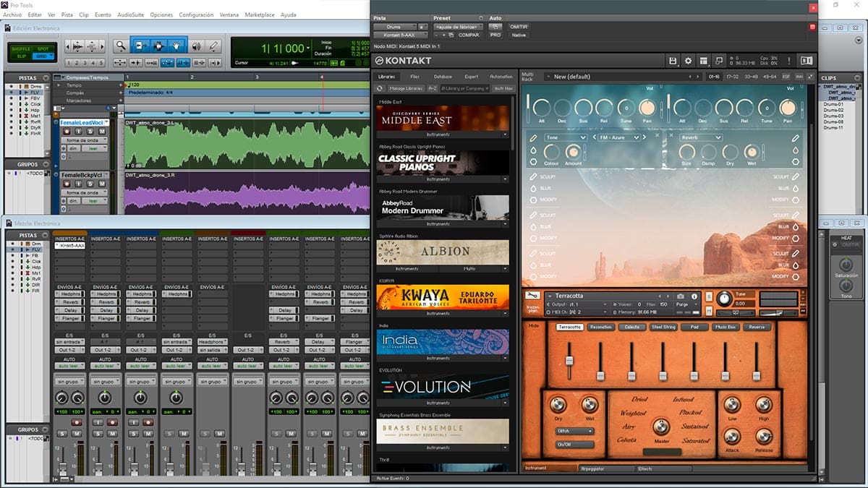Switch to the Kontakt Automation tab
This screenshot has height=488, width=868.
501,76
